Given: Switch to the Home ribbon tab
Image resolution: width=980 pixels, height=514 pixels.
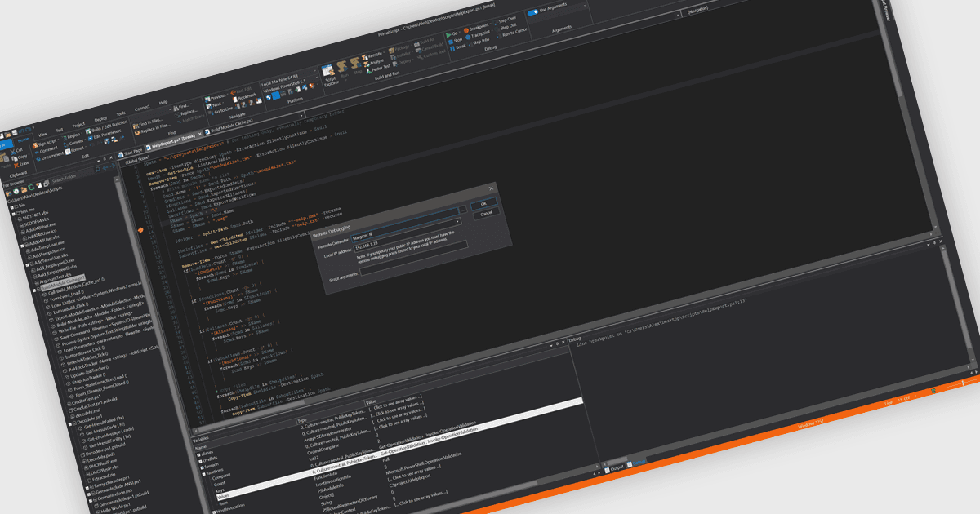Looking at the screenshot, I should (x=23, y=140).
